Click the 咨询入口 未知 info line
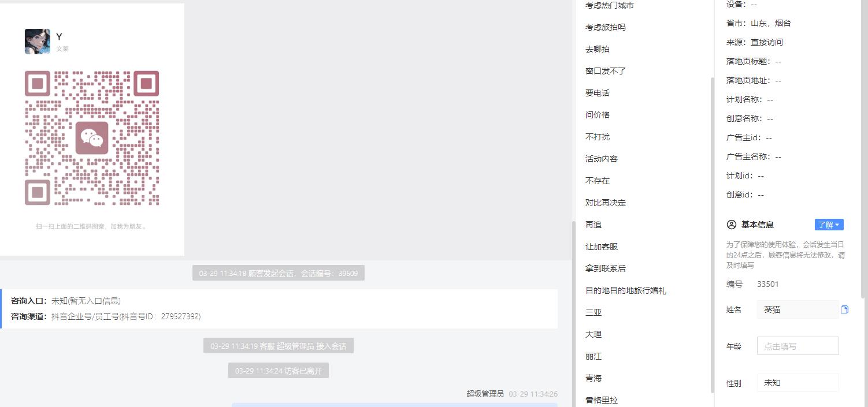Screen dimensions: 868x407 coord(66,301)
